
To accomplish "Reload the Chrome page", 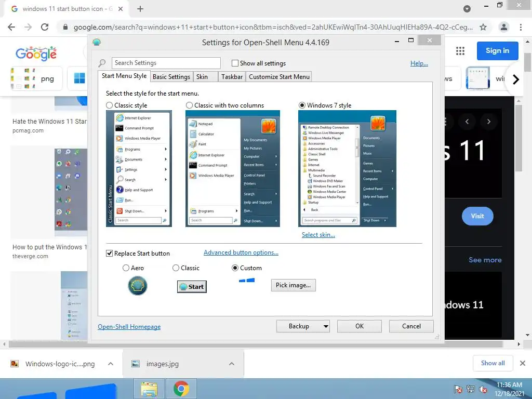I will click(45, 27).
